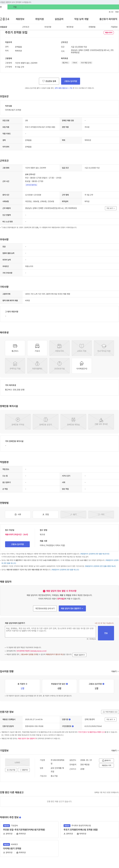
Task: Jump to the 기업정보 section tab
Action: (x=114, y=27)
